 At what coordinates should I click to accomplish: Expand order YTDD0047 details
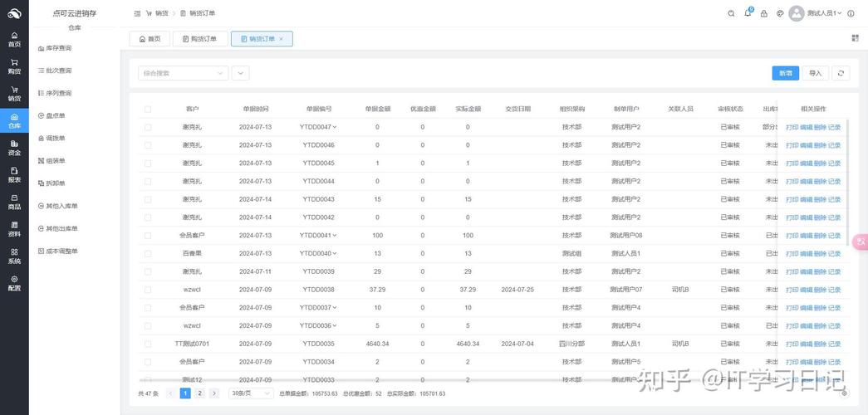[x=335, y=127]
